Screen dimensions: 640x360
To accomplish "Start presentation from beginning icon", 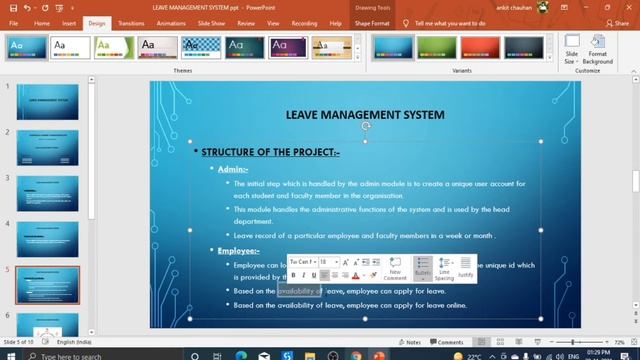I will (x=59, y=8).
